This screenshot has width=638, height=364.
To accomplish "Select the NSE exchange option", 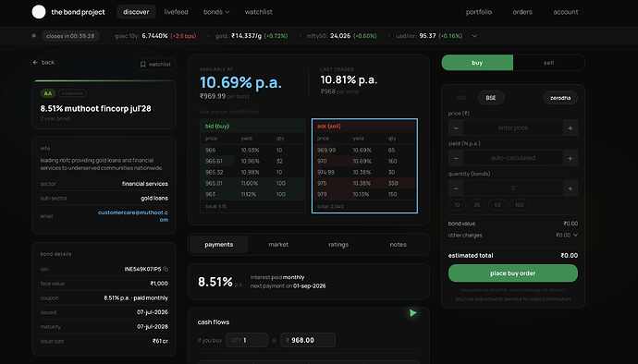I will [x=461, y=98].
